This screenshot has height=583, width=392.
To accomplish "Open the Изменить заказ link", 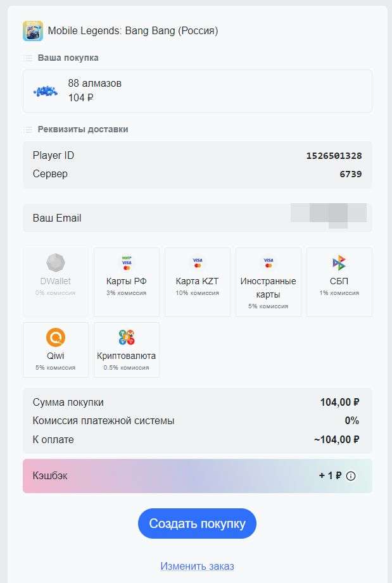I will click(x=197, y=566).
